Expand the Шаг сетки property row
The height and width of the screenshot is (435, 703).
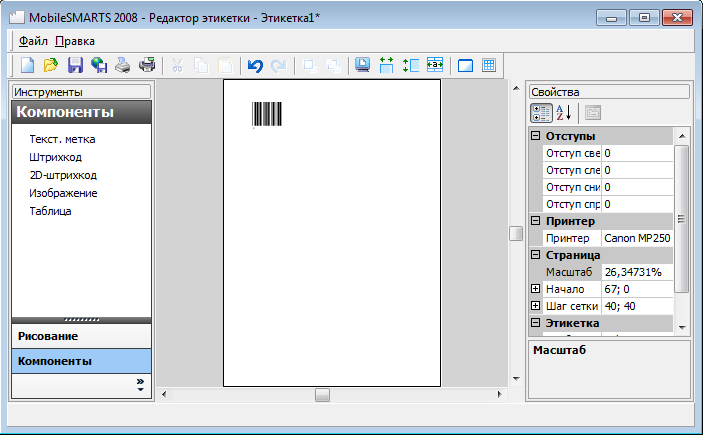tap(536, 306)
